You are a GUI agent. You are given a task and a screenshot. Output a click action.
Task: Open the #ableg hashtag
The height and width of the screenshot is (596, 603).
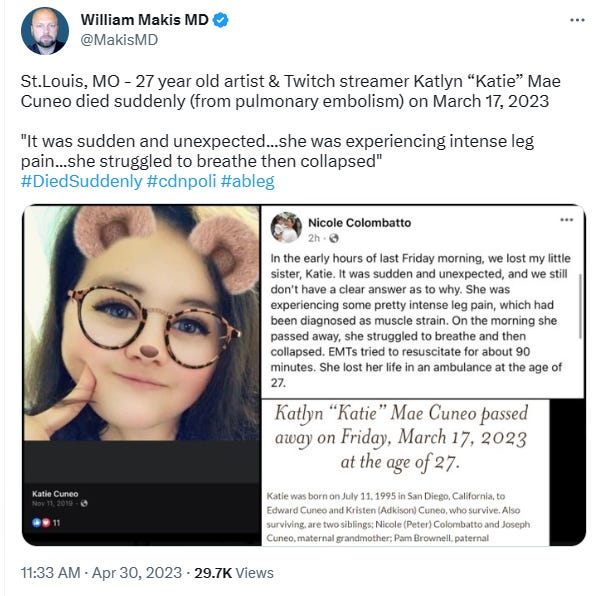tap(248, 181)
